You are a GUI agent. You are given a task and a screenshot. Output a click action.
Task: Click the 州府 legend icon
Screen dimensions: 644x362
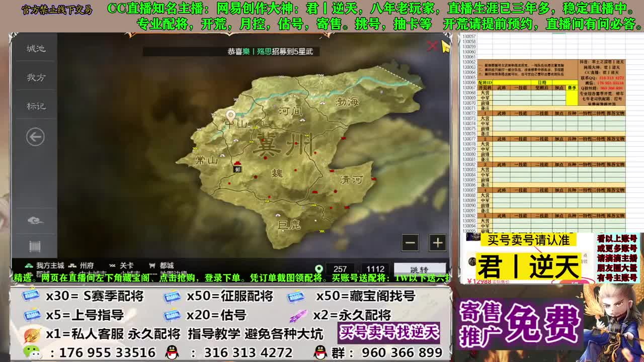(x=72, y=265)
